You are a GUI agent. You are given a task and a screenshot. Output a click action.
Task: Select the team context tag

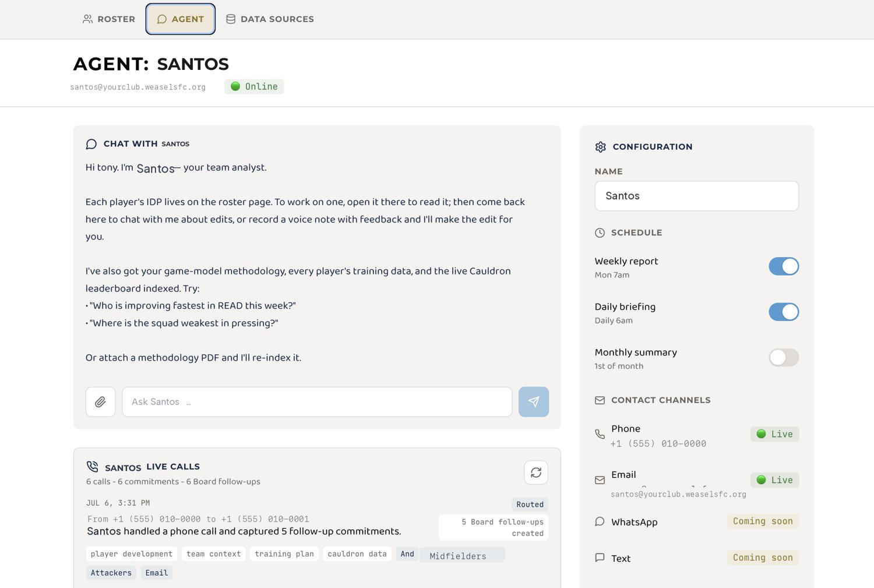[x=214, y=554]
